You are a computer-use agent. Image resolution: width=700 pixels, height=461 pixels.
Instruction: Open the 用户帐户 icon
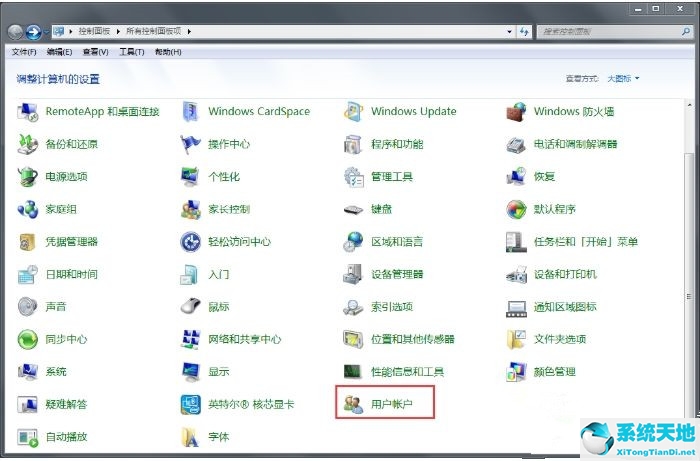point(353,404)
